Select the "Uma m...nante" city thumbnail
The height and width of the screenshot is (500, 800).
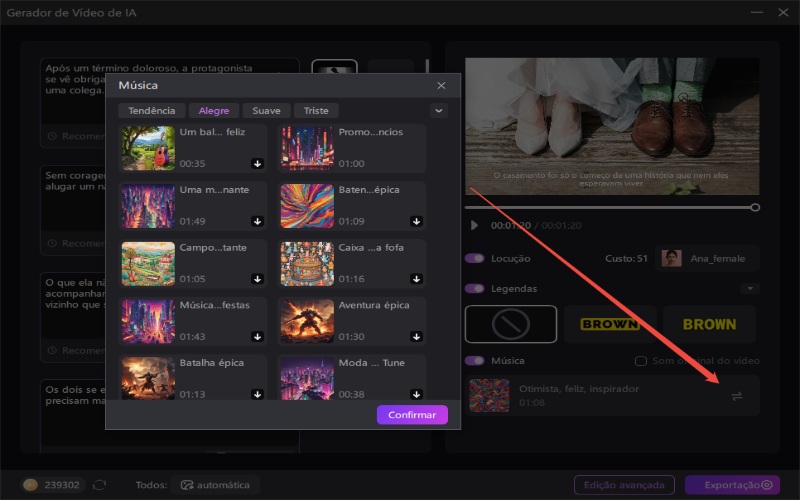click(148, 206)
